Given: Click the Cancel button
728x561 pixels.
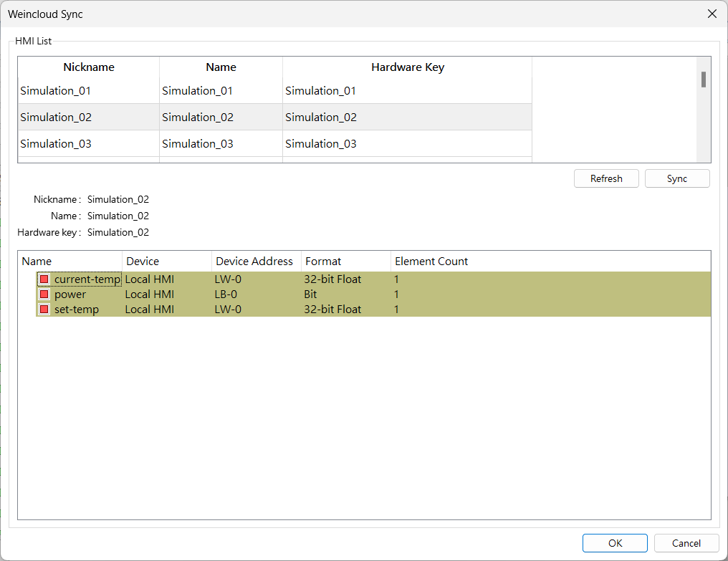Looking at the screenshot, I should (x=686, y=543).
